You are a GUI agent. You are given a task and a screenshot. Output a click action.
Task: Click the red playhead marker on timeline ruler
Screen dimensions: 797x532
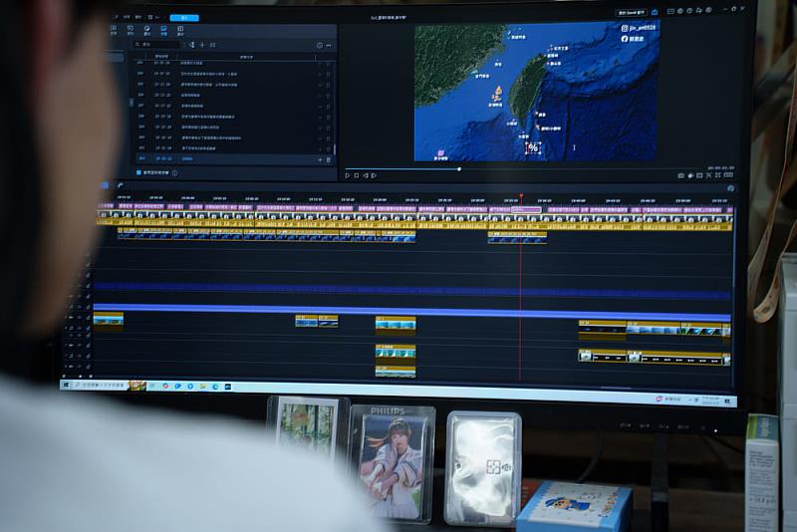pos(520,196)
